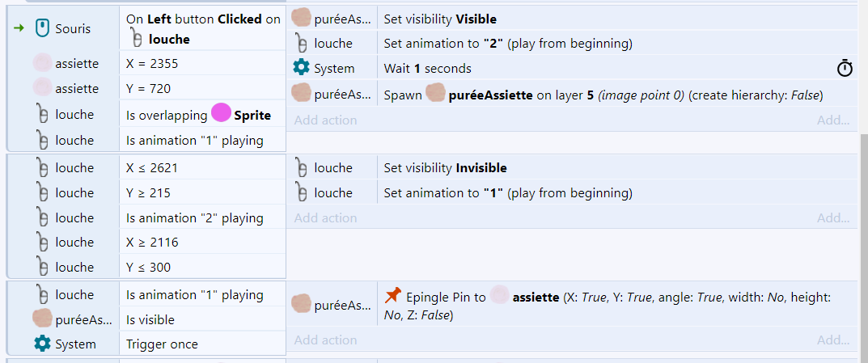Click the green arrow trigger marker
Screen dimensions: 868x363
[19, 28]
